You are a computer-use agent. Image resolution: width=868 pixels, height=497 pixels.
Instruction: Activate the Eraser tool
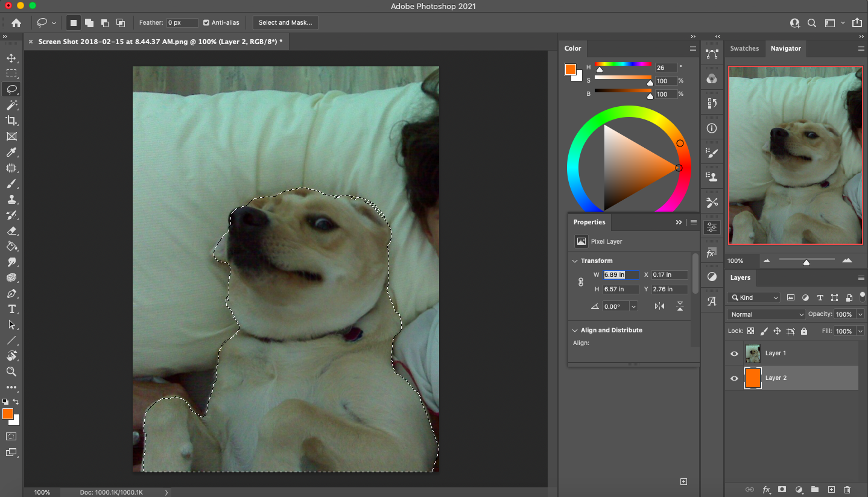[11, 230]
